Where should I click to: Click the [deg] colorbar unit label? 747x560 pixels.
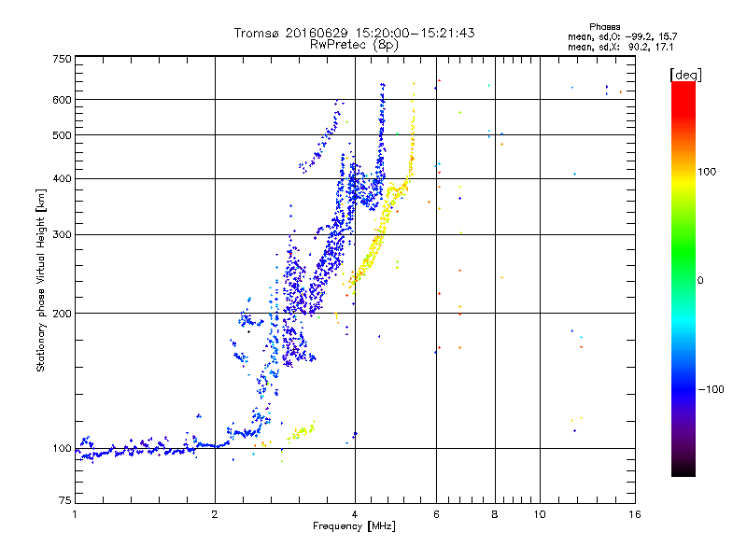point(685,75)
